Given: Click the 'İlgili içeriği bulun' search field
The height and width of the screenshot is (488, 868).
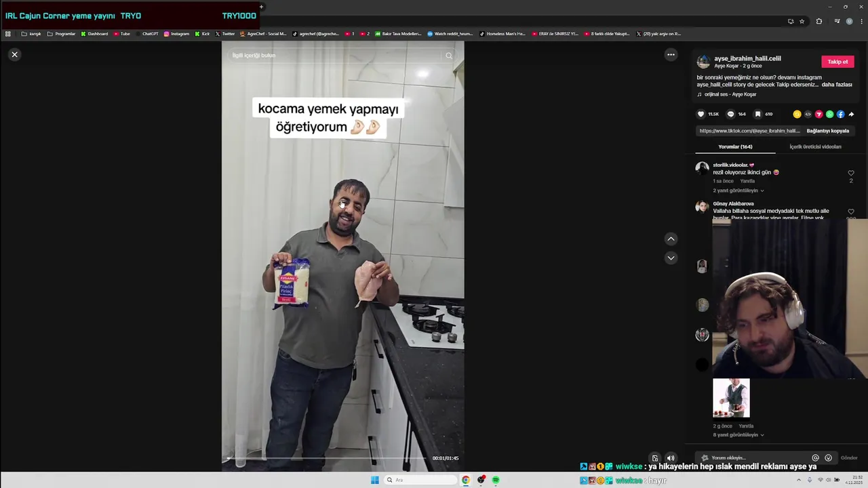Looking at the screenshot, I should click(x=336, y=56).
